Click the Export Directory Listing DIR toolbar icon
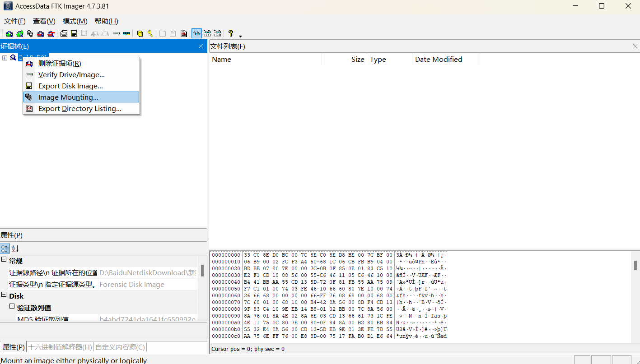Image resolution: width=640 pixels, height=364 pixels. tap(184, 33)
